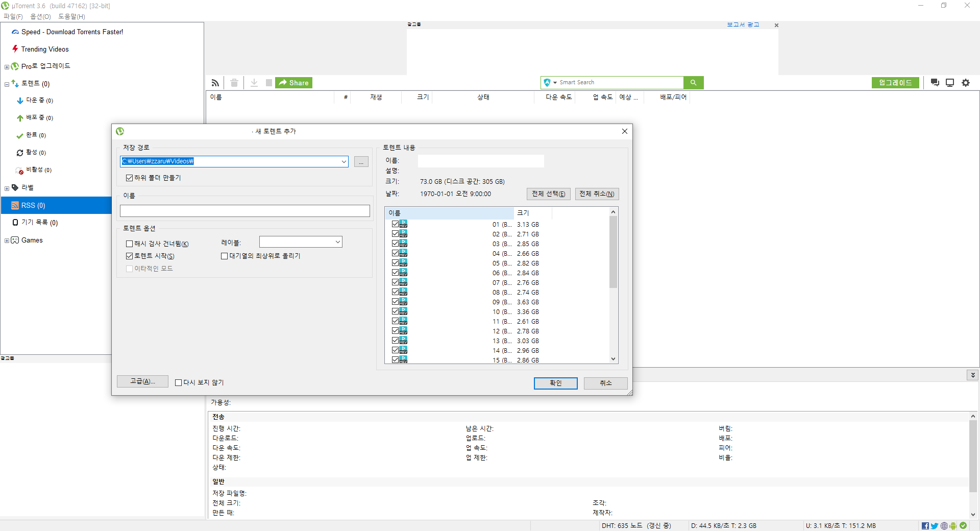Toggle 해시 검사 건너뜀 checkbox
The height and width of the screenshot is (531, 980).
pyautogui.click(x=129, y=244)
